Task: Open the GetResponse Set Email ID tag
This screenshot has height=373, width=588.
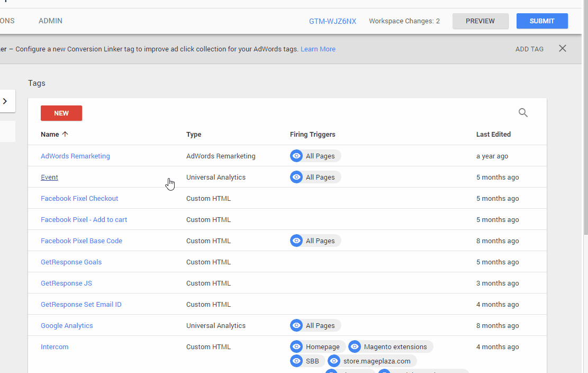Action: point(81,304)
